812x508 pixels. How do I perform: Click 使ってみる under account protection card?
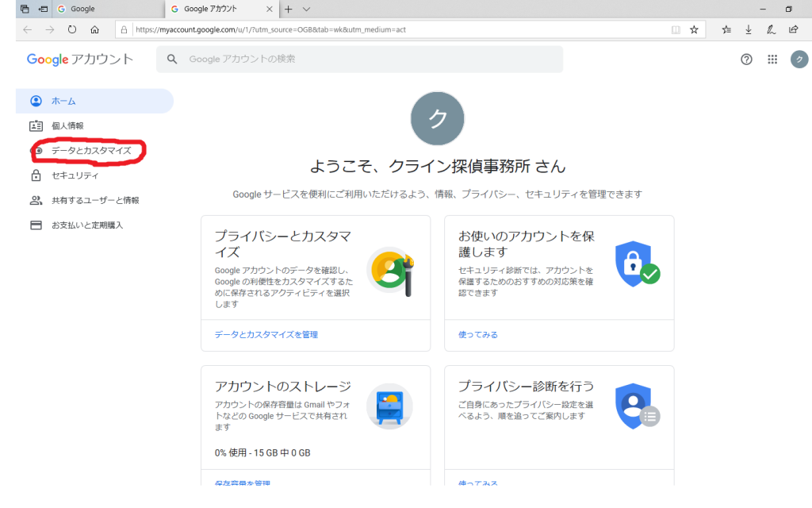pyautogui.click(x=478, y=335)
